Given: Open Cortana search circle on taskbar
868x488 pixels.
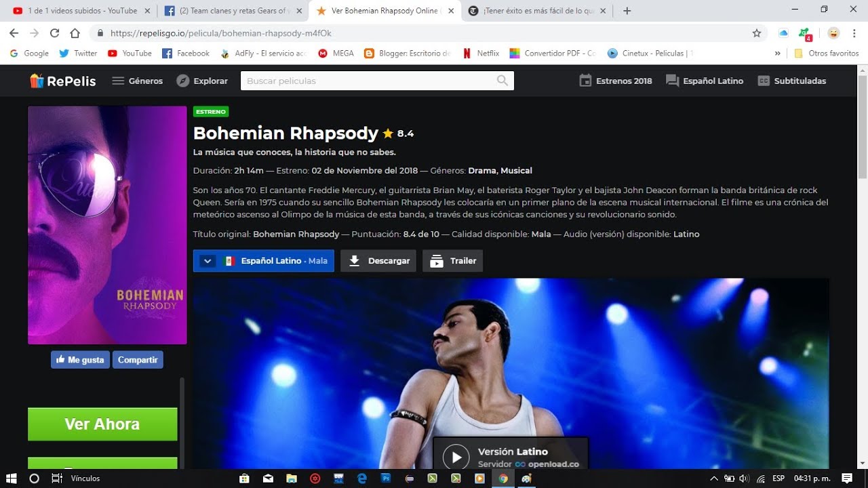Looking at the screenshot, I should click(x=34, y=479).
